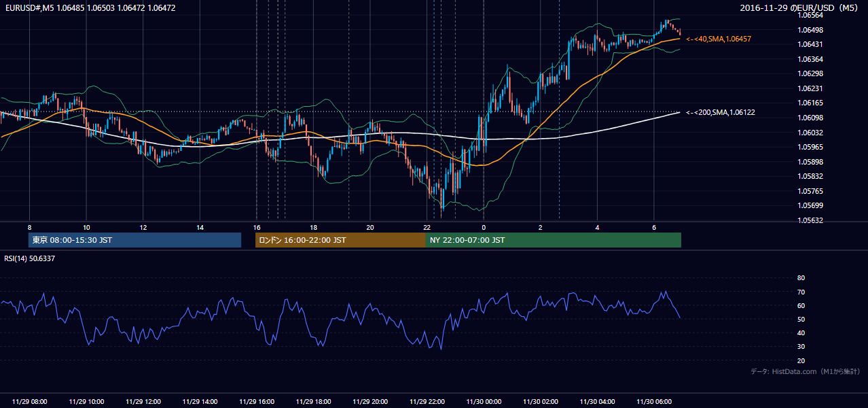The image size is (868, 408).
Task: Click price axis value 1.06231
Action: (810, 88)
